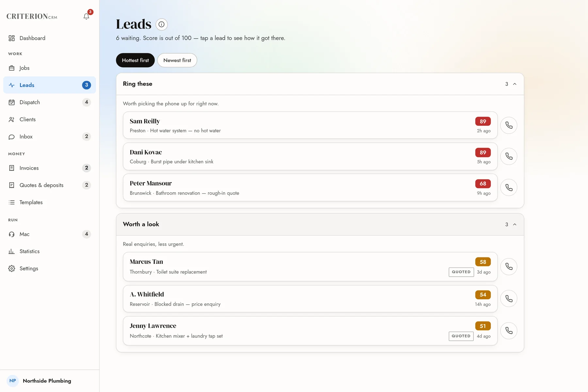Click the QUOTED tag on Marcus Tan

tap(461, 272)
